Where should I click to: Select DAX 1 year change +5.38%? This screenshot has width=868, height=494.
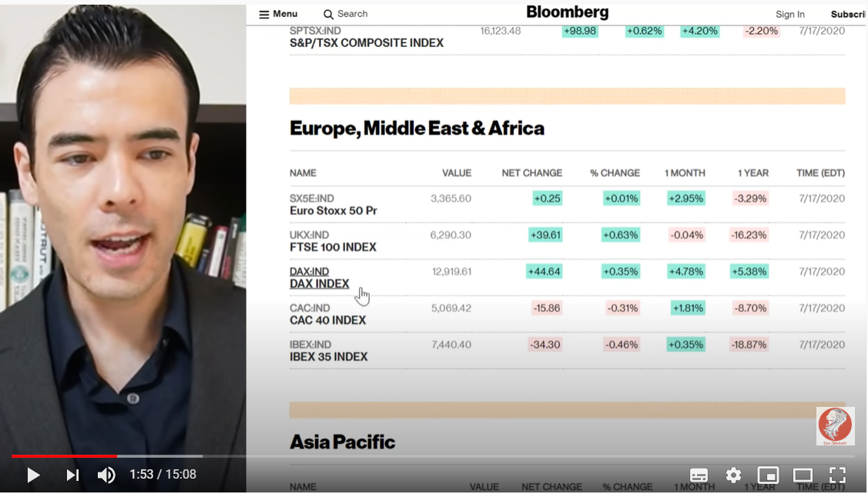749,271
